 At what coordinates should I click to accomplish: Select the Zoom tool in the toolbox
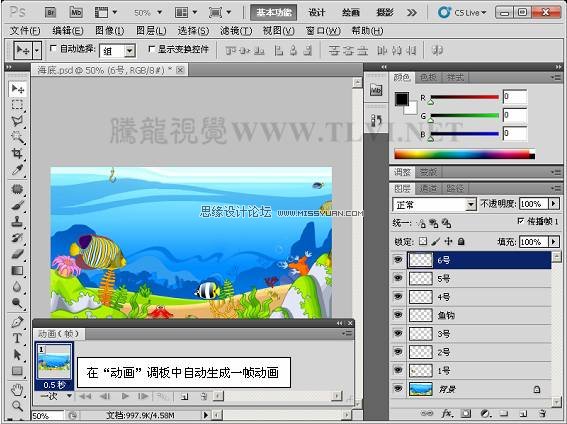17,406
